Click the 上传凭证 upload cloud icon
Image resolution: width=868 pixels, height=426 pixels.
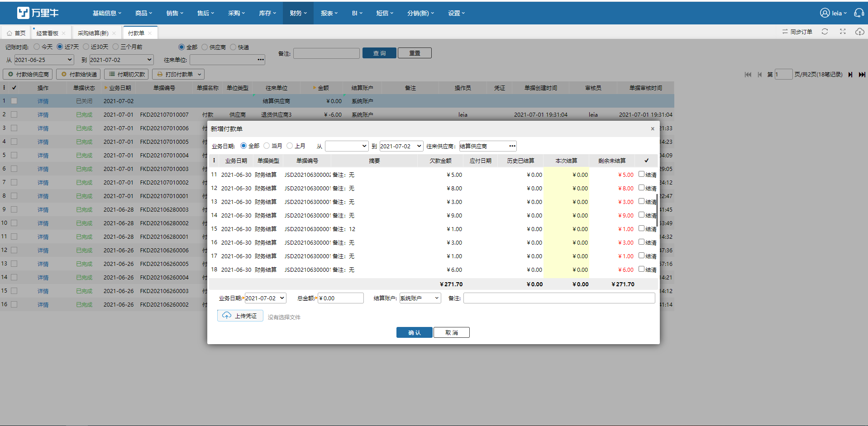[227, 316]
